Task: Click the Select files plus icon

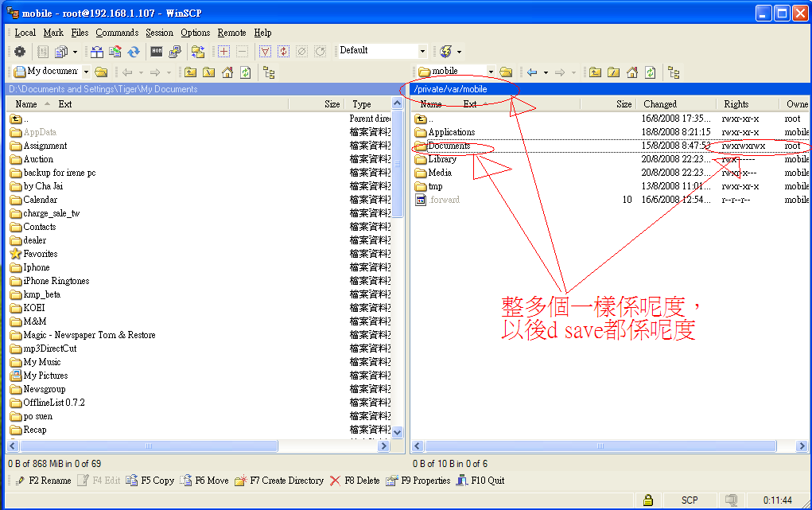Action: 223,52
